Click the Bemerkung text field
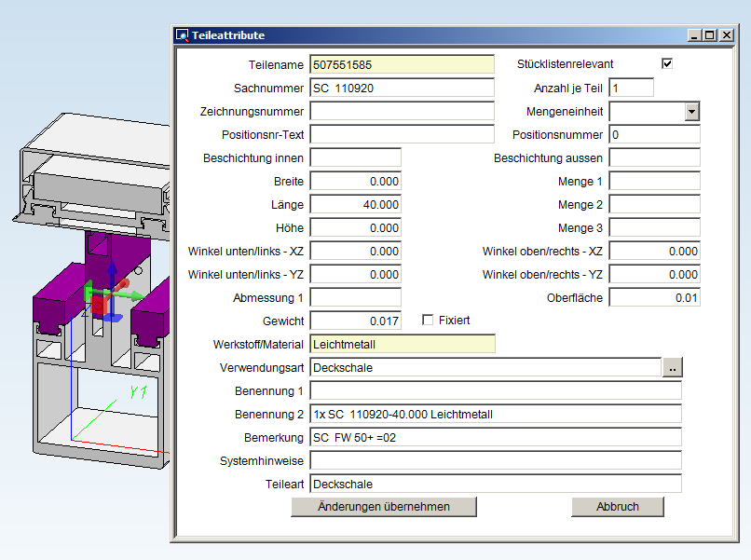The height and width of the screenshot is (560, 751). click(495, 438)
